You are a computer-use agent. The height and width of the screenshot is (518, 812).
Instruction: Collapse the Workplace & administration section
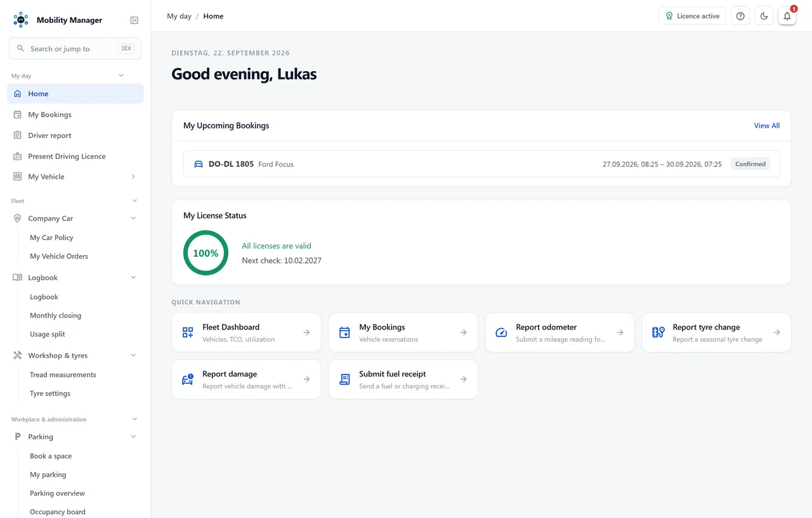[x=134, y=419]
